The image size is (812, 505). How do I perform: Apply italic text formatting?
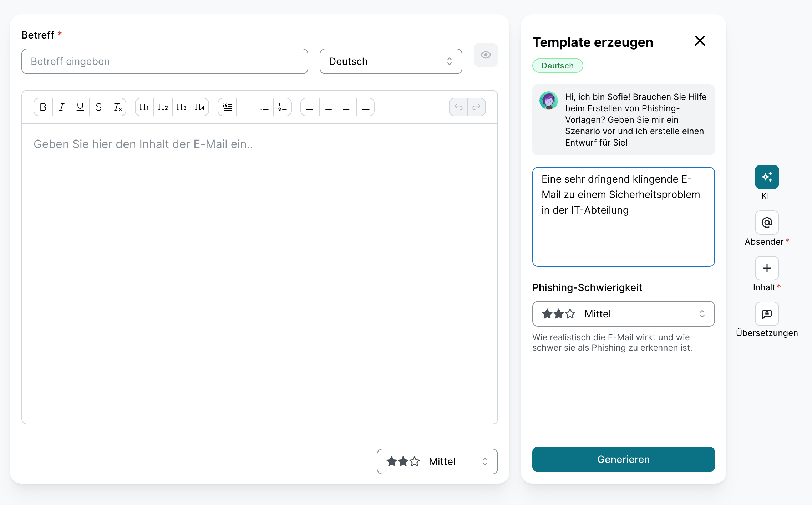pyautogui.click(x=62, y=107)
